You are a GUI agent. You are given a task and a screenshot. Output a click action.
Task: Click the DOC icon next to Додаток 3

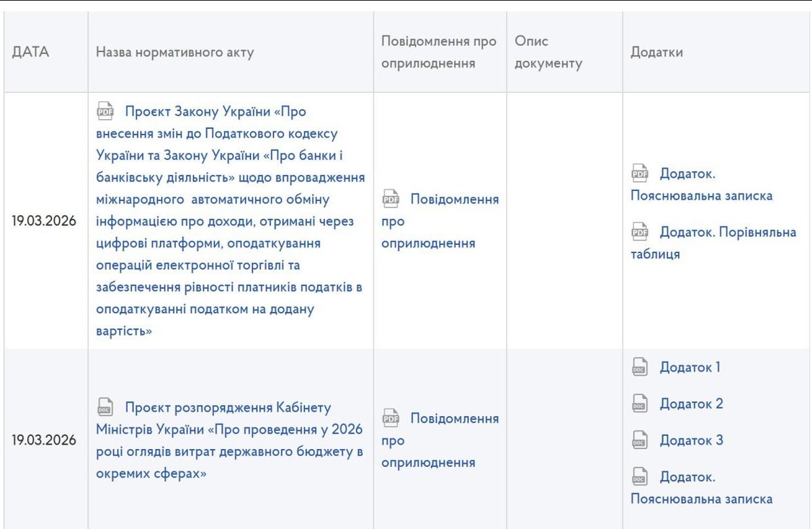[639, 439]
